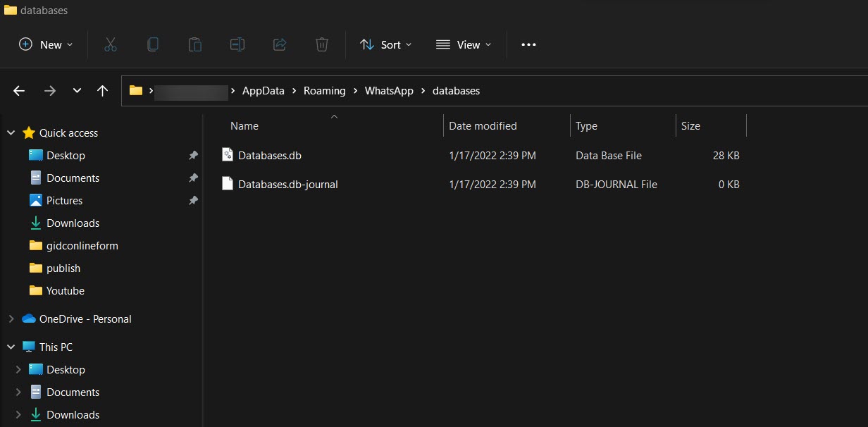The width and height of the screenshot is (868, 427).
Task: Click pin icon beside Desktop quick access
Action: point(193,155)
